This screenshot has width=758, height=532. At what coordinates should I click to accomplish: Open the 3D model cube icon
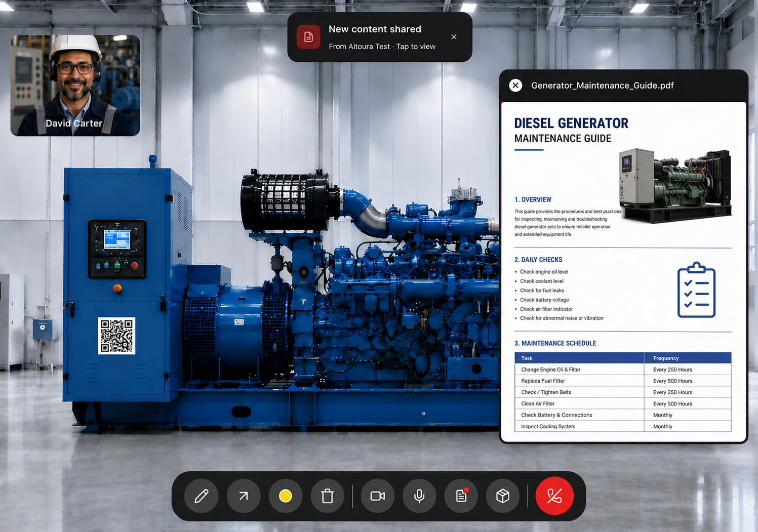click(x=503, y=496)
